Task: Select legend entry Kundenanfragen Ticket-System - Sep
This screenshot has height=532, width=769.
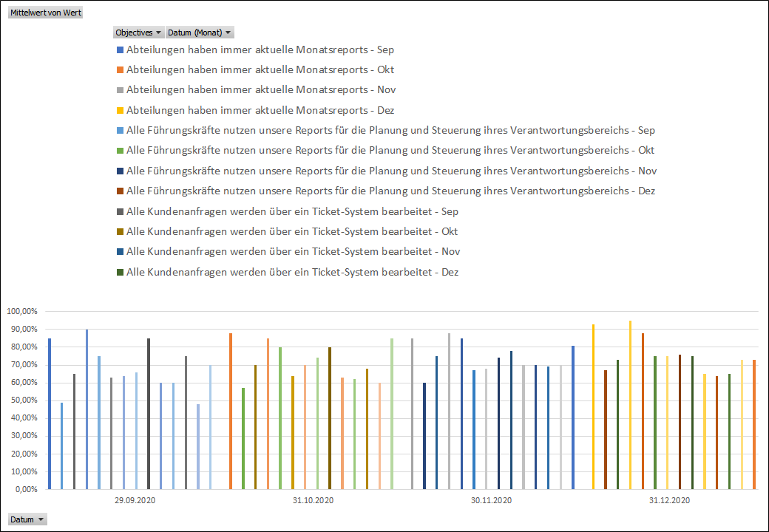Action: click(x=288, y=211)
